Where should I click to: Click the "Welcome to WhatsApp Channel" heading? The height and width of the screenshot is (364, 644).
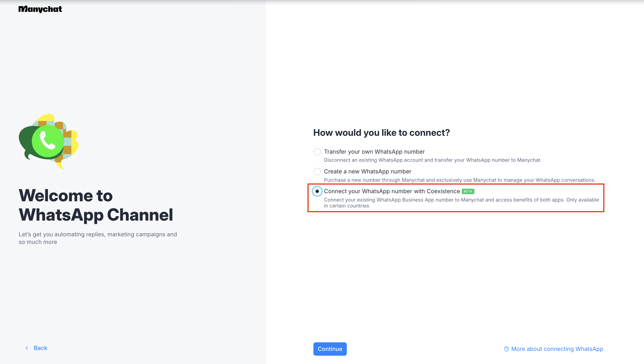[96, 205]
